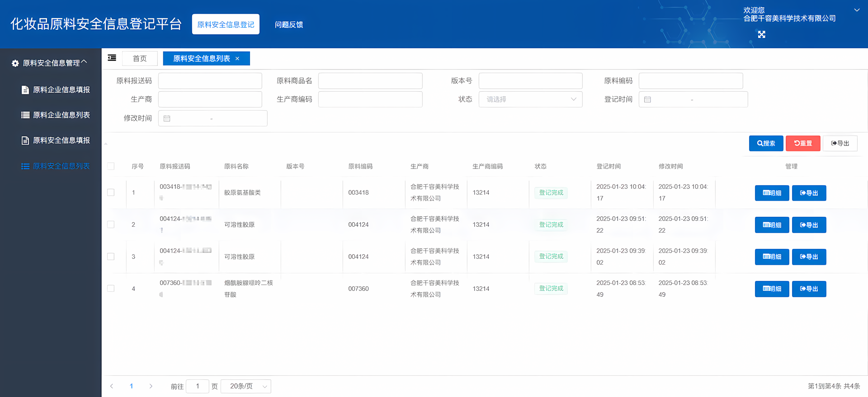
Task: Collapse 原料安全信息管理 menu group
Action: click(49, 63)
